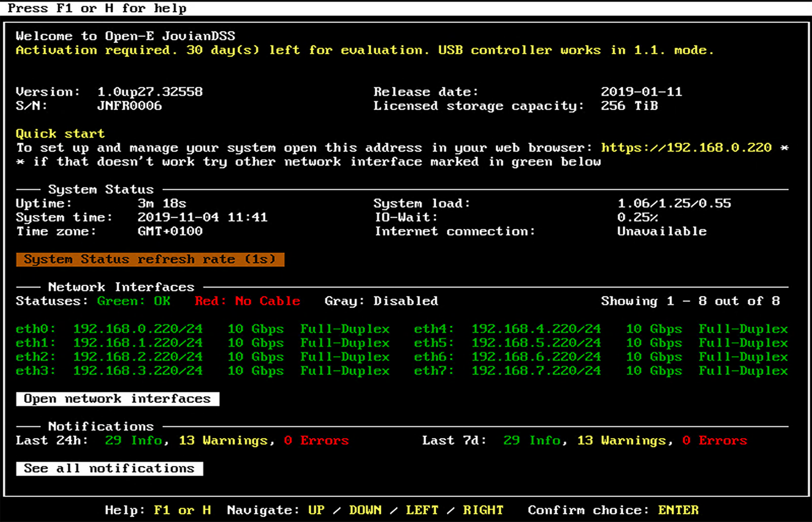Select System Status refresh rate (1s) button
Screen dimensions: 812x522
pos(150,260)
